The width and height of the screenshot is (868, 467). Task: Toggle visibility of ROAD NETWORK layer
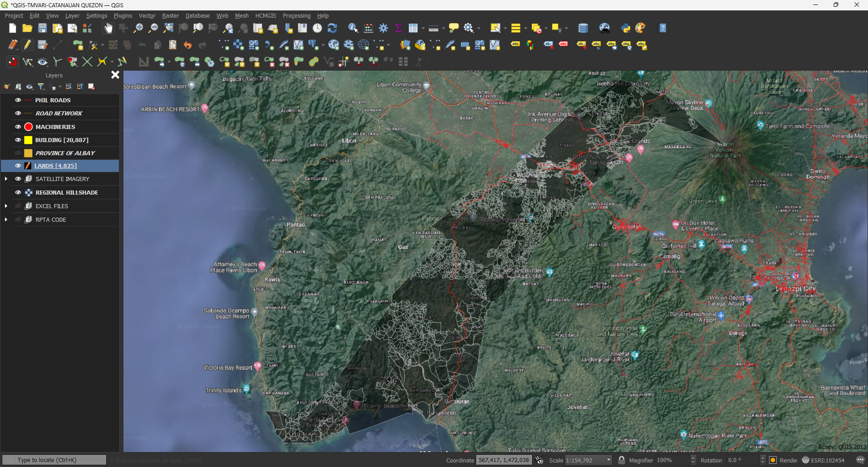18,113
